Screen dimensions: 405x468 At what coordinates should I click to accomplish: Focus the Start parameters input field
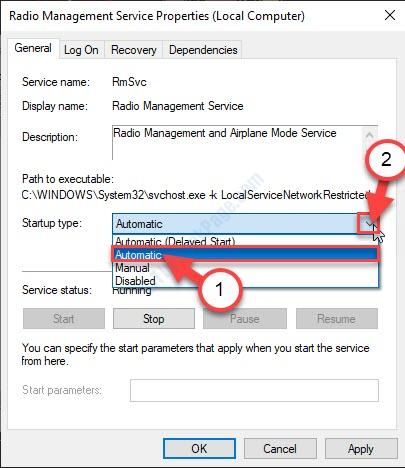click(254, 390)
